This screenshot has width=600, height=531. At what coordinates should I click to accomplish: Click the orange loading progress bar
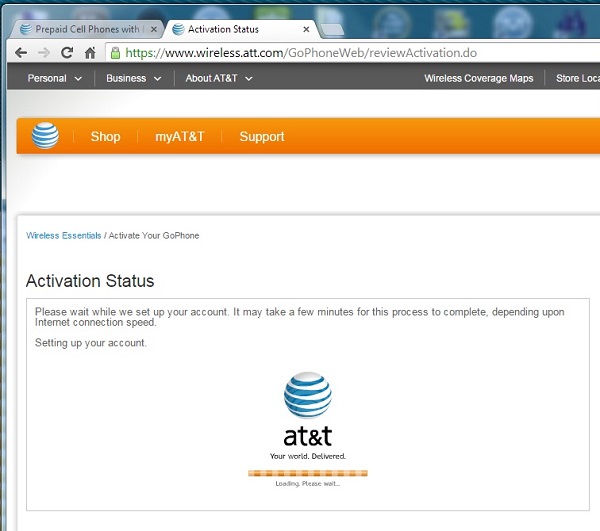308,473
